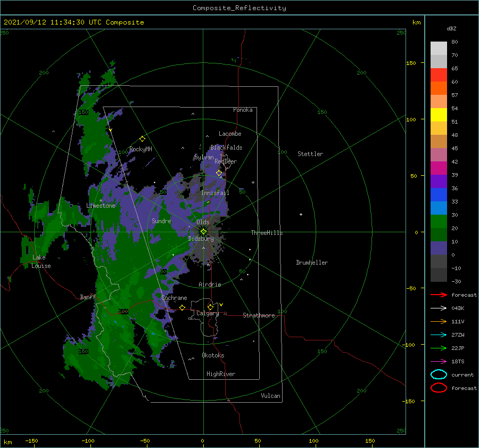Click the Stettler label
Image resolution: width=479 pixels, height=448 pixels.
[x=310, y=154]
